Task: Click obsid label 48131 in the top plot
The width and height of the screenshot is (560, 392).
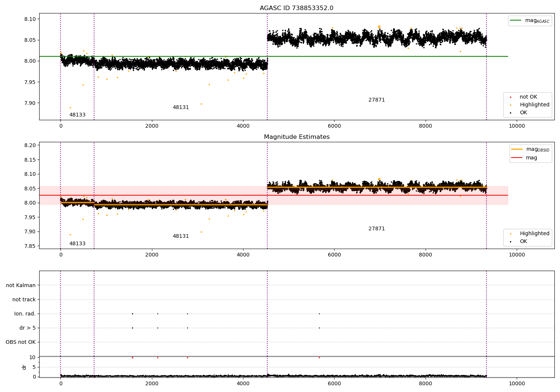Action: tap(181, 108)
